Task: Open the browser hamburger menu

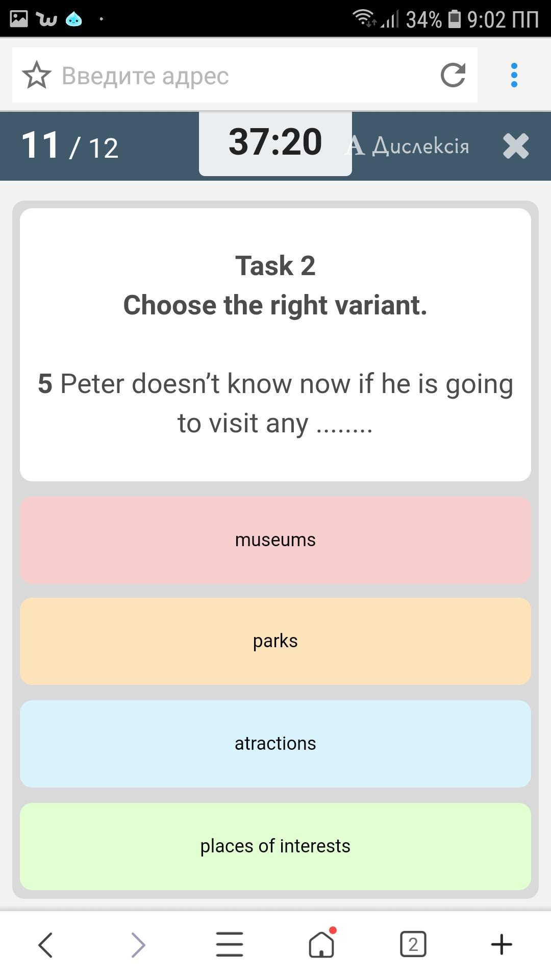Action: click(230, 944)
